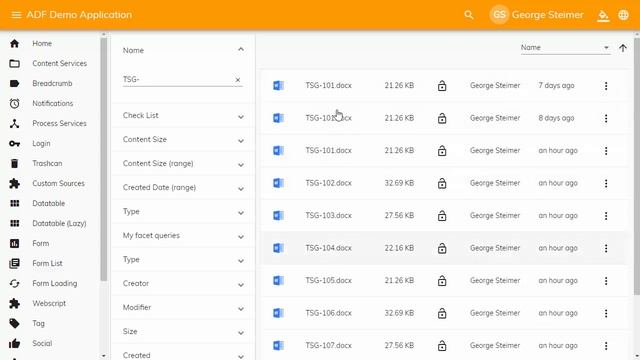Click the '7 days ago' date cell
Viewport: 640px width, 360px height.
556,86
